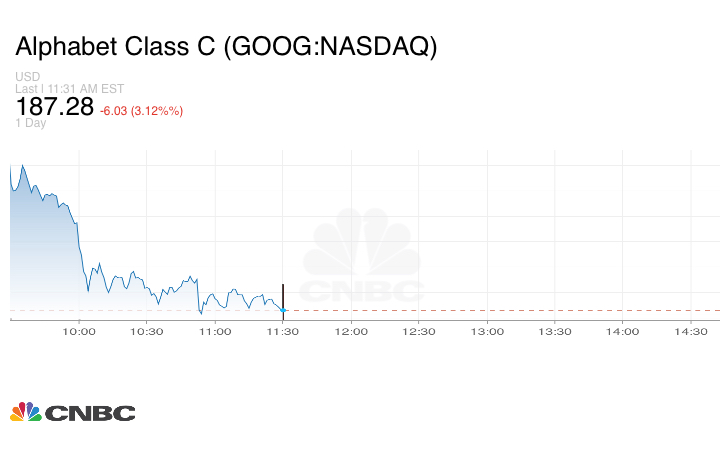Click the blue current-price dot on the chart
This screenshot has width=720, height=450.
click(x=283, y=310)
